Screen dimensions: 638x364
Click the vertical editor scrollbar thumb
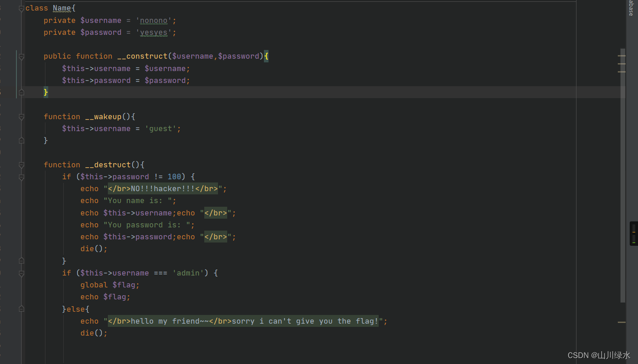622,176
